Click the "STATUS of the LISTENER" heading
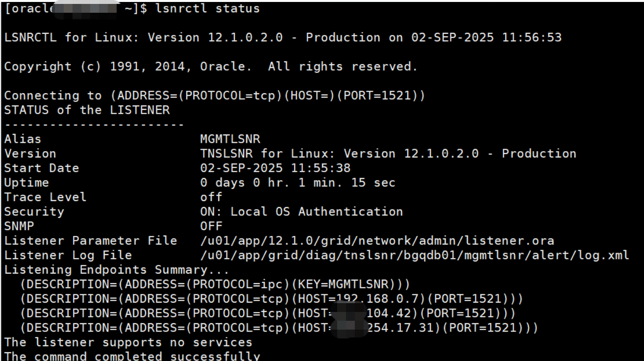 (x=87, y=110)
